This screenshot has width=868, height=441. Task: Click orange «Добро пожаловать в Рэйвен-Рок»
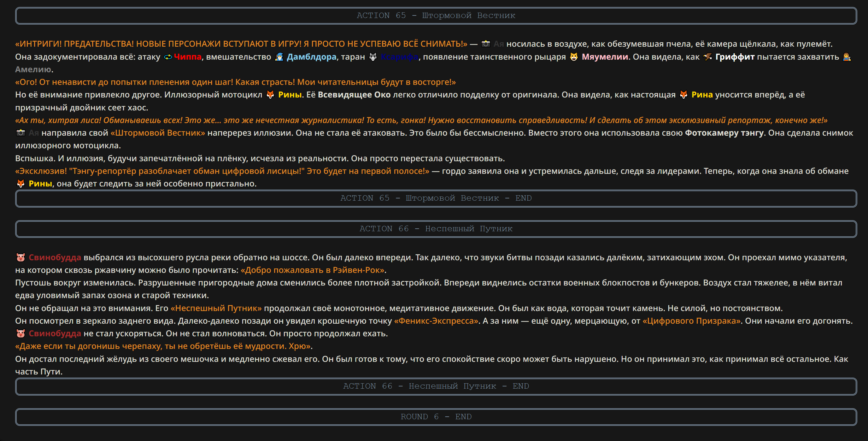point(312,270)
